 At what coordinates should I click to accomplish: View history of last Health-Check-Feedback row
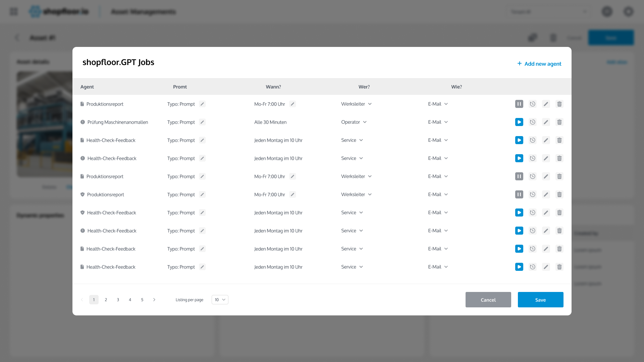tap(532, 267)
